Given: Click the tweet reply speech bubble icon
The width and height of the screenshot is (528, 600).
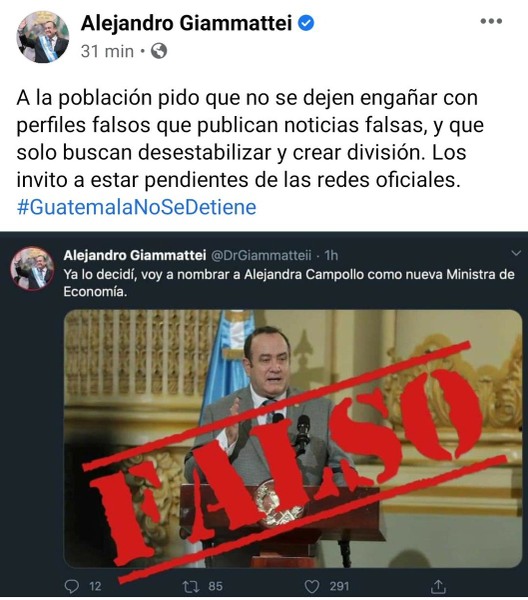Looking at the screenshot, I should coord(72,586).
